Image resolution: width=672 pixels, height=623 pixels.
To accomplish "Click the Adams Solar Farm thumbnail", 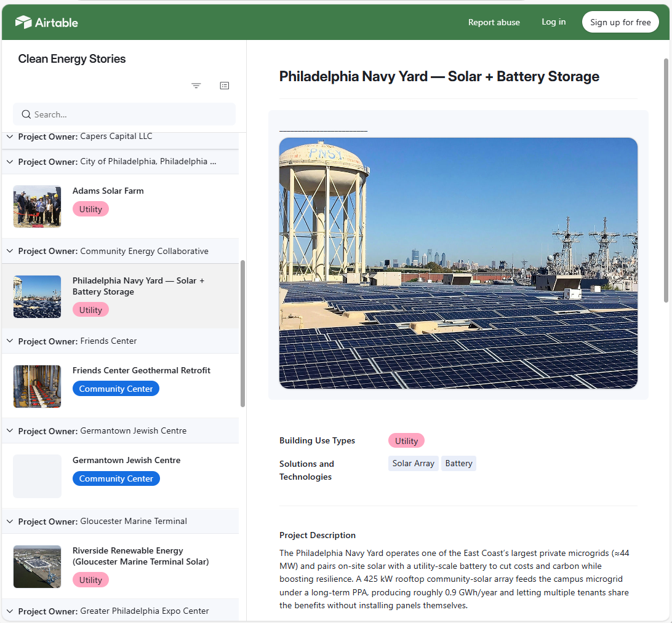I will coord(37,207).
